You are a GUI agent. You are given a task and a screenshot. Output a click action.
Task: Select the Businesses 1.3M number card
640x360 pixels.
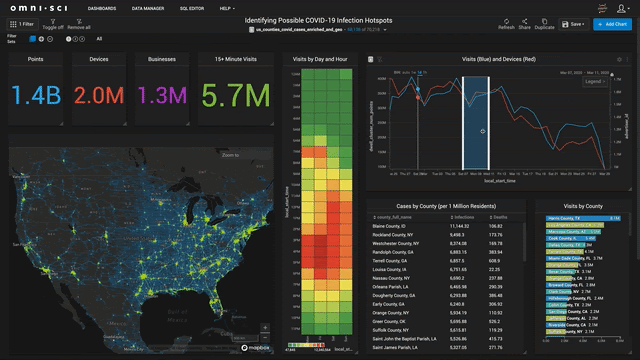click(162, 89)
